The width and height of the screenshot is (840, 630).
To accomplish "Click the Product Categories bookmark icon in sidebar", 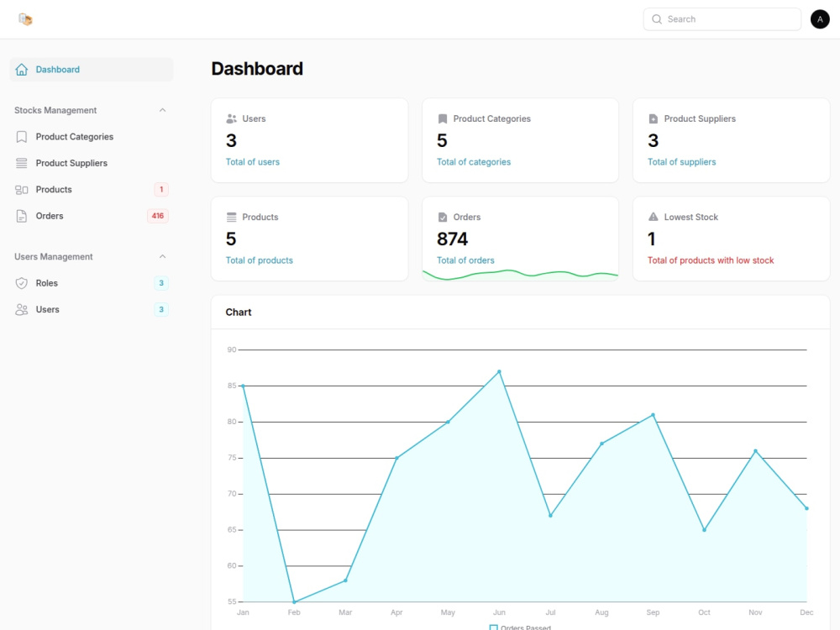I will 22,137.
